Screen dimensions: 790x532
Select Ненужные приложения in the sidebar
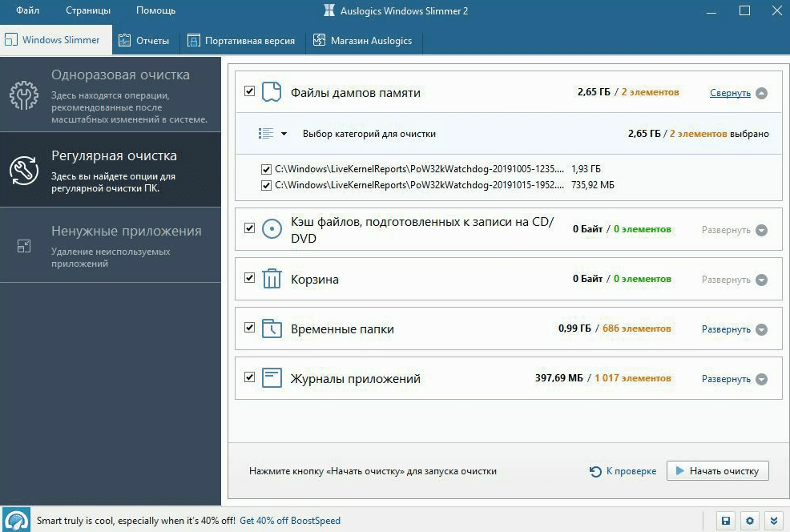point(111,245)
